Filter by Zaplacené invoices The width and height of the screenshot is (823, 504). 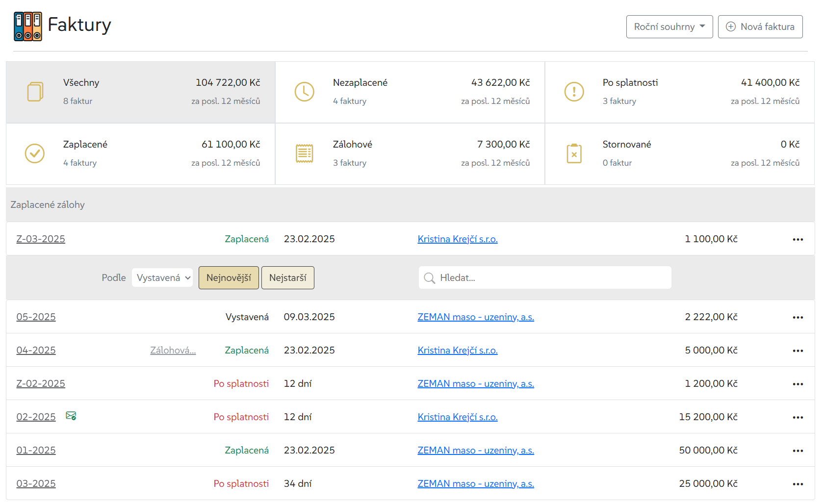point(141,154)
